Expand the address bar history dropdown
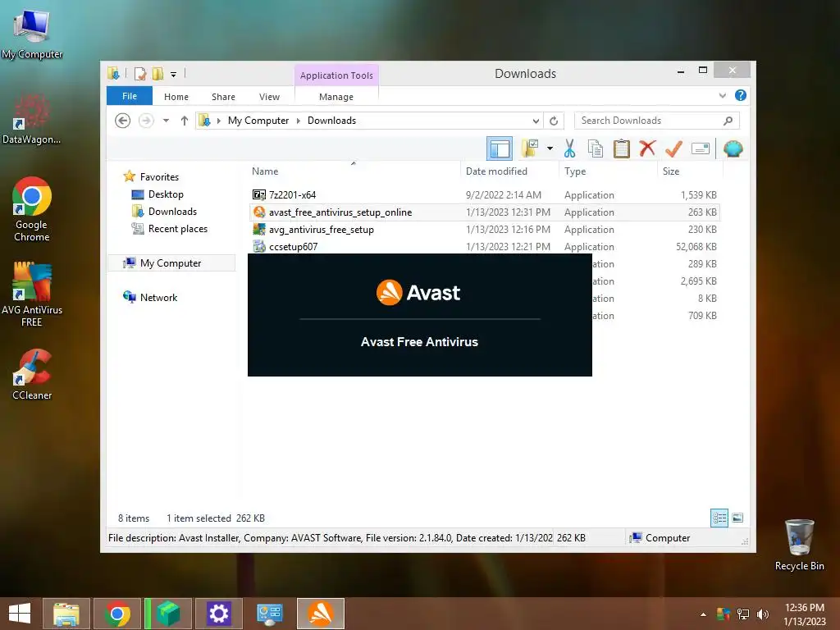840x630 pixels. (536, 121)
